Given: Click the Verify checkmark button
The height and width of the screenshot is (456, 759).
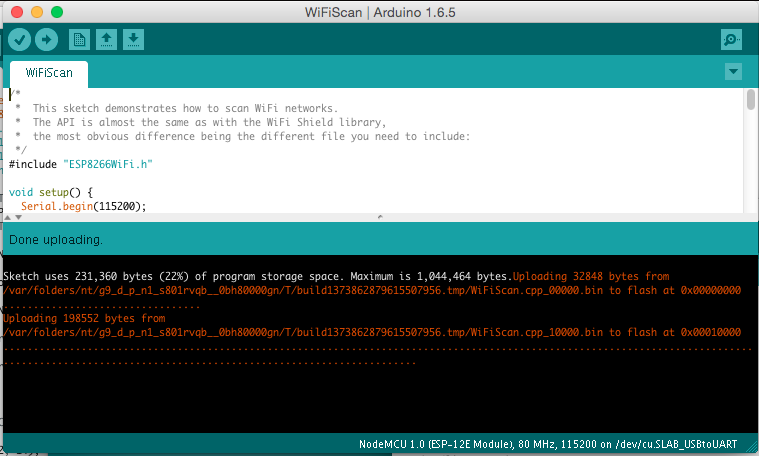Looking at the screenshot, I should pos(20,40).
